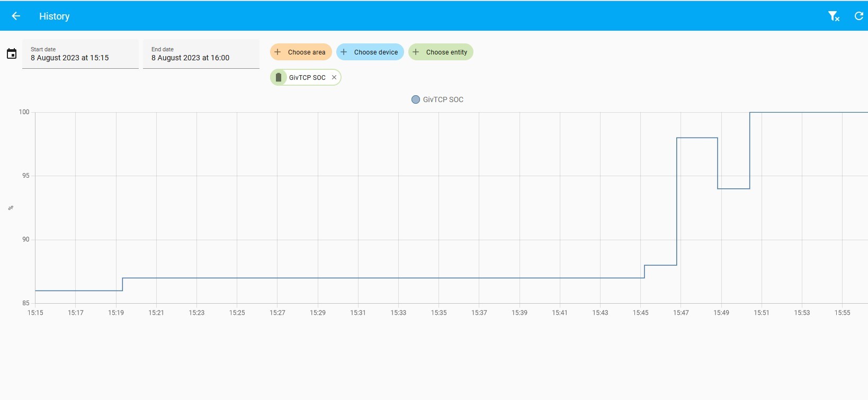The height and width of the screenshot is (400, 868).
Task: Open the Choose area picker
Action: pos(301,52)
